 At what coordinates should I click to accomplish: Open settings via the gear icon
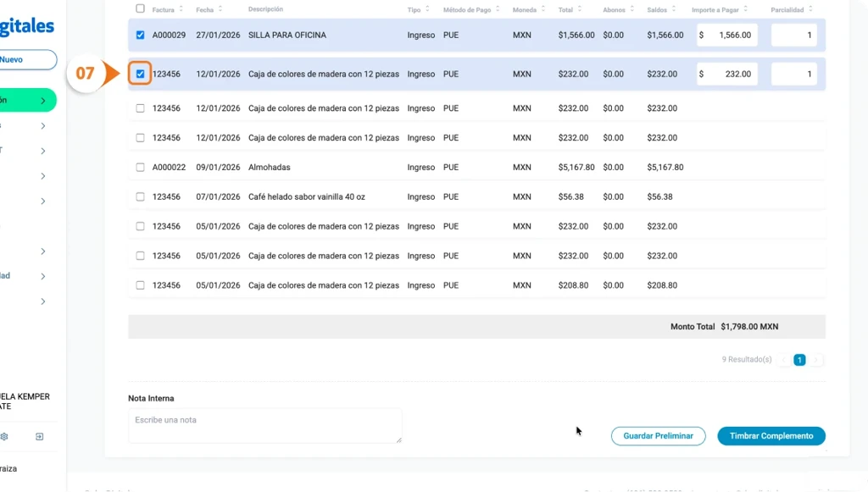[x=4, y=437]
